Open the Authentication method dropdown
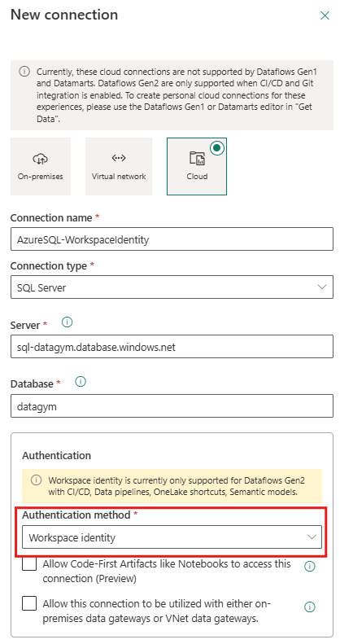This screenshot has width=340, height=644. [172, 537]
